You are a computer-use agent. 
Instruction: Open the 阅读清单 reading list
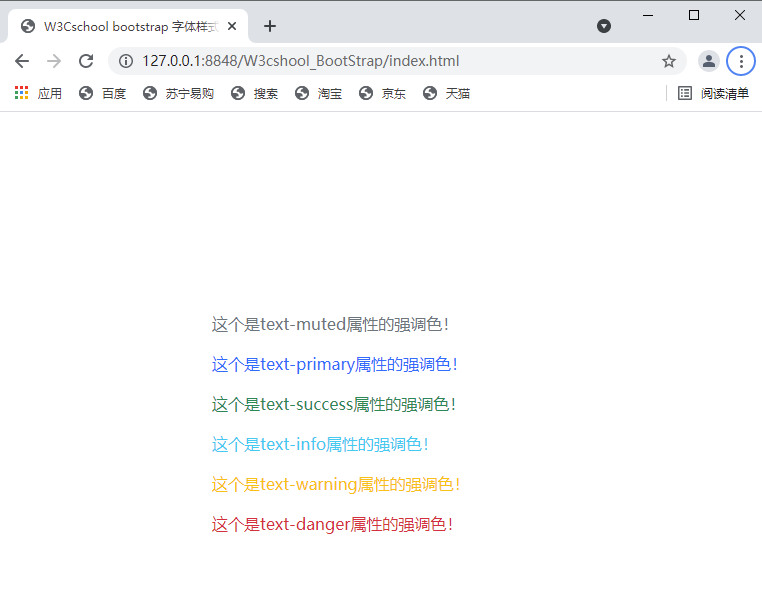click(713, 93)
